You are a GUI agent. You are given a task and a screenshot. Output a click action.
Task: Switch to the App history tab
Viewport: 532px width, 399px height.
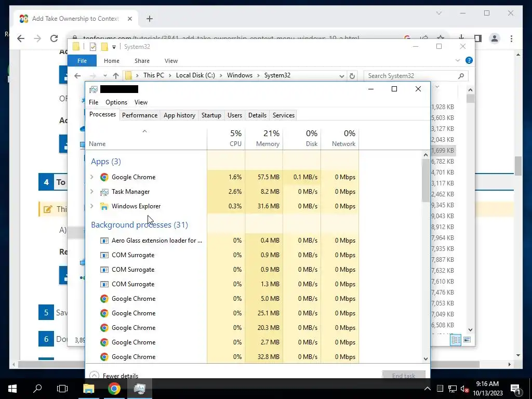click(179, 115)
